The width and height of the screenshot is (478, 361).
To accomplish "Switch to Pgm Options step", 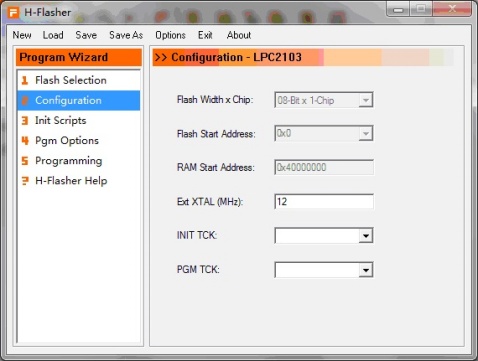I will [x=79, y=140].
